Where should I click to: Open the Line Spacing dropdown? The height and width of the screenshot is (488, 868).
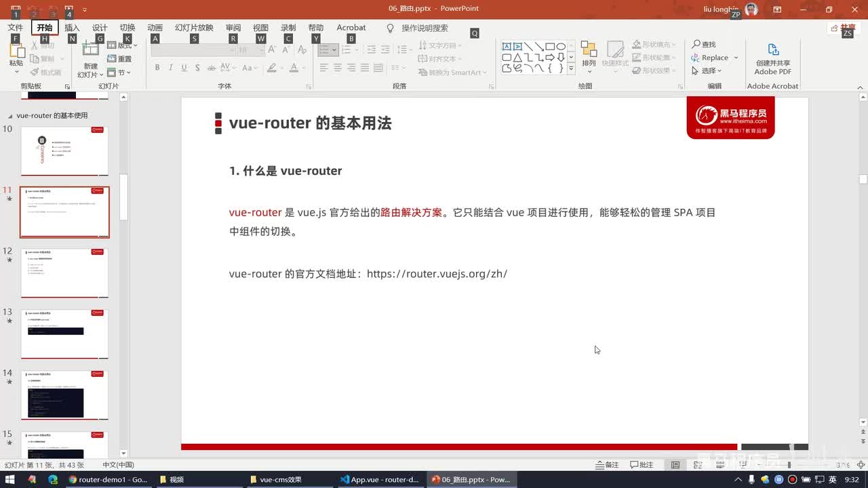point(403,49)
